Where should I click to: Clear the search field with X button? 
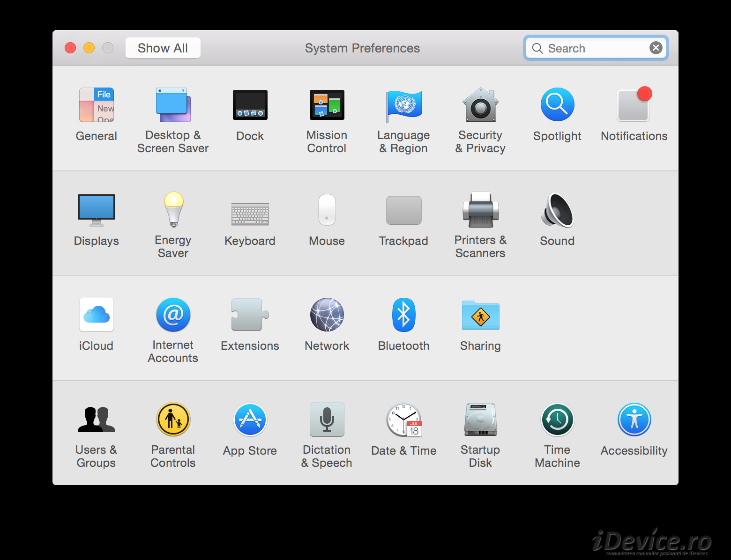[x=656, y=48]
